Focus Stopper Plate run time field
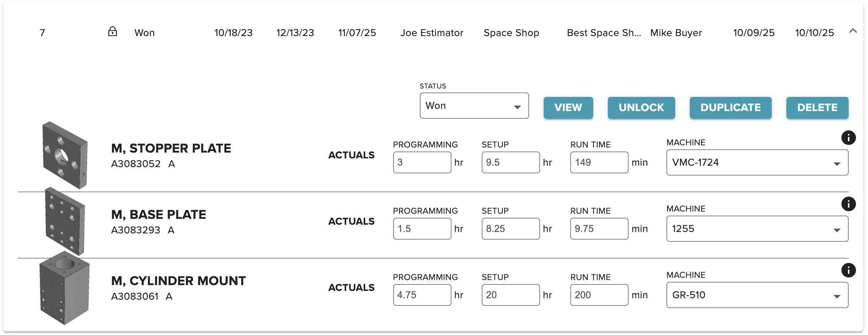868x335 pixels. coord(599,162)
